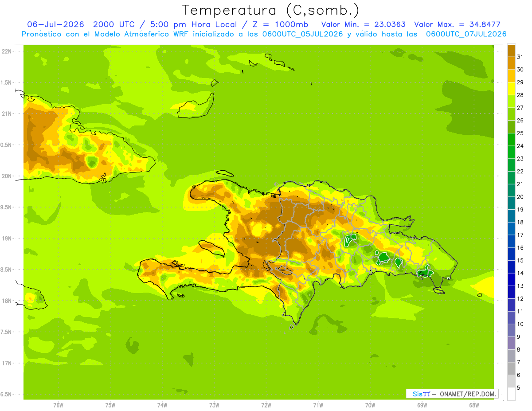Click the legend value "27"
532x411 pixels.
[520, 108]
